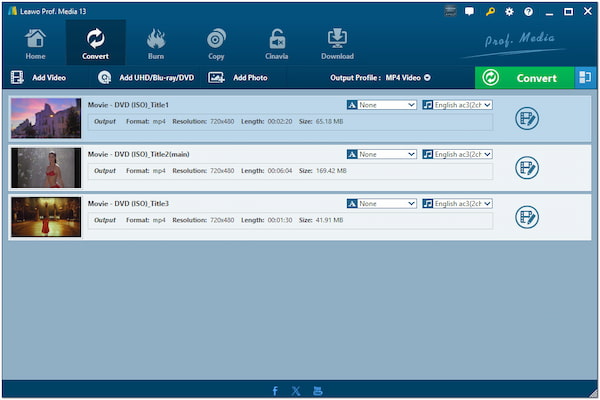Switch to the Burn tab
Image resolution: width=600 pixels, height=400 pixels.
[156, 43]
